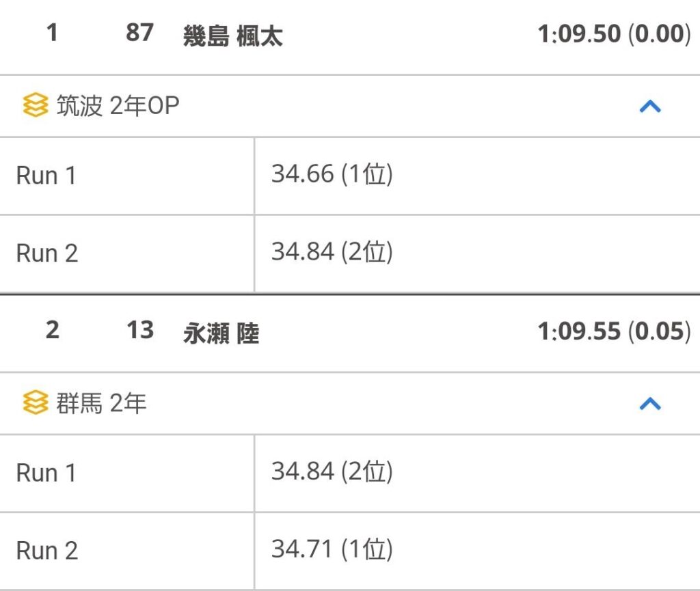Click total time 1:09.50 (0.00)
Viewport: 700px width, 591px height.
(614, 34)
